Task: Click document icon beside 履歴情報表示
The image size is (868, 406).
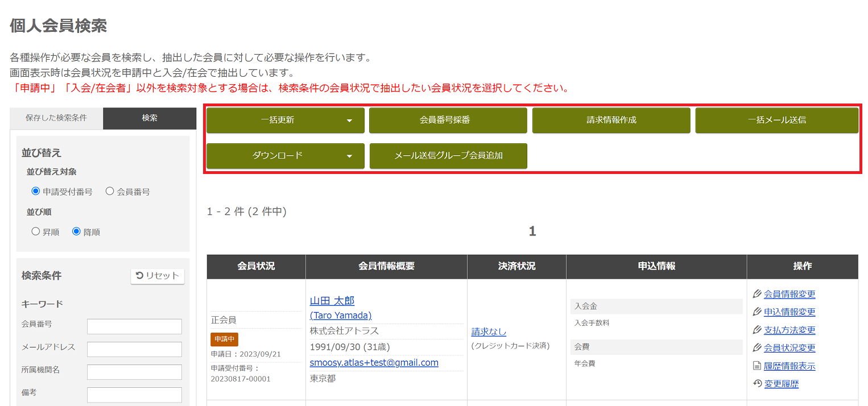Action: coord(757,366)
